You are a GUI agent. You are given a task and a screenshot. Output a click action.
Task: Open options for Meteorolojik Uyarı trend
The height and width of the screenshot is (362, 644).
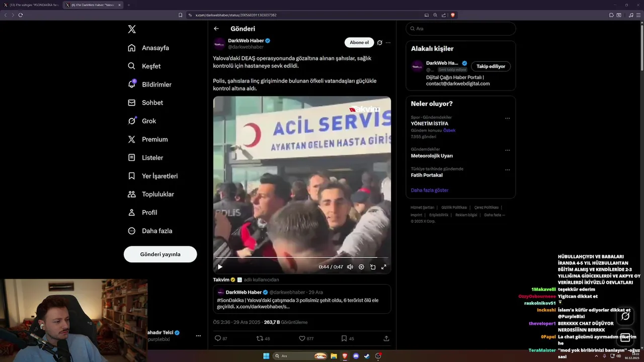507,150
